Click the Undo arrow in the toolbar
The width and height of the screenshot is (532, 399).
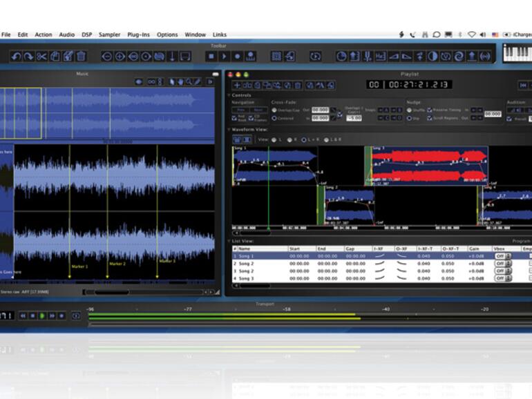pyautogui.click(x=15, y=56)
